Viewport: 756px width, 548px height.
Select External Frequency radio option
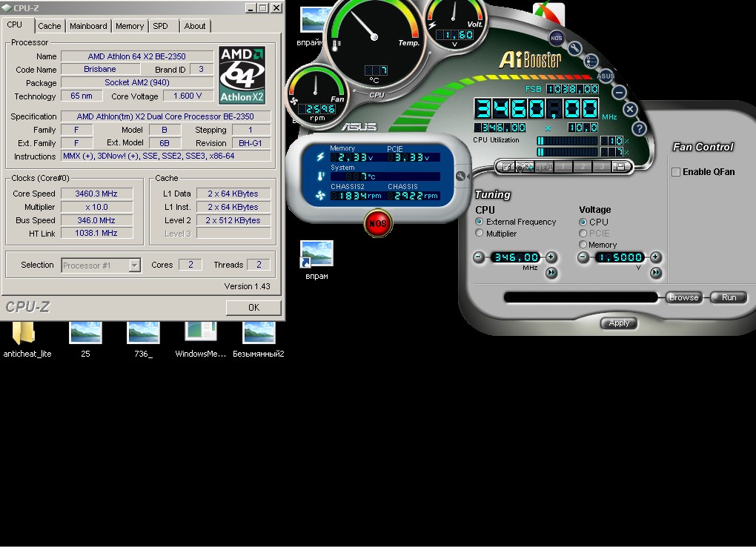click(x=479, y=222)
